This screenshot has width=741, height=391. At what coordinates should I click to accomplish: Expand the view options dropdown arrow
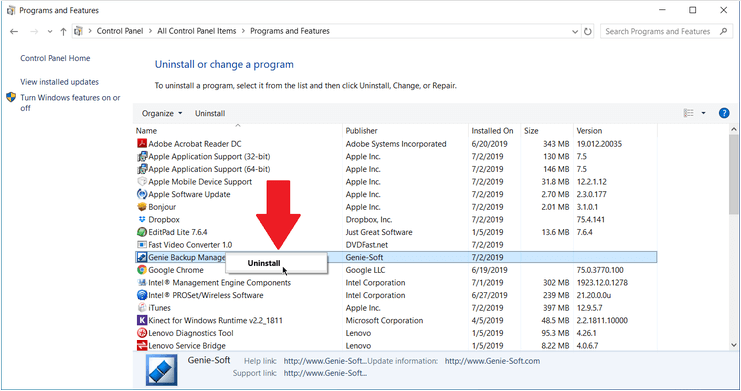click(703, 113)
